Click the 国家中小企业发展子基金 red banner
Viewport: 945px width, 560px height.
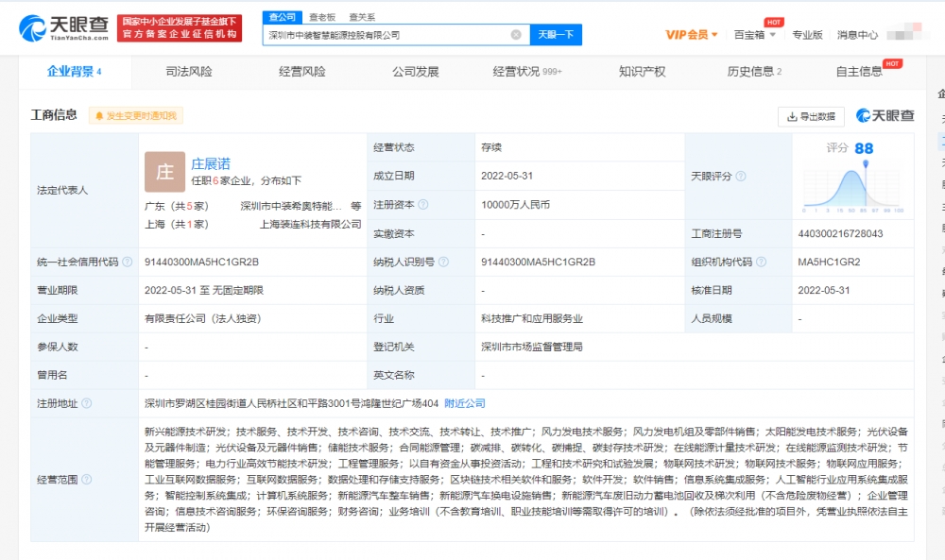coord(180,28)
